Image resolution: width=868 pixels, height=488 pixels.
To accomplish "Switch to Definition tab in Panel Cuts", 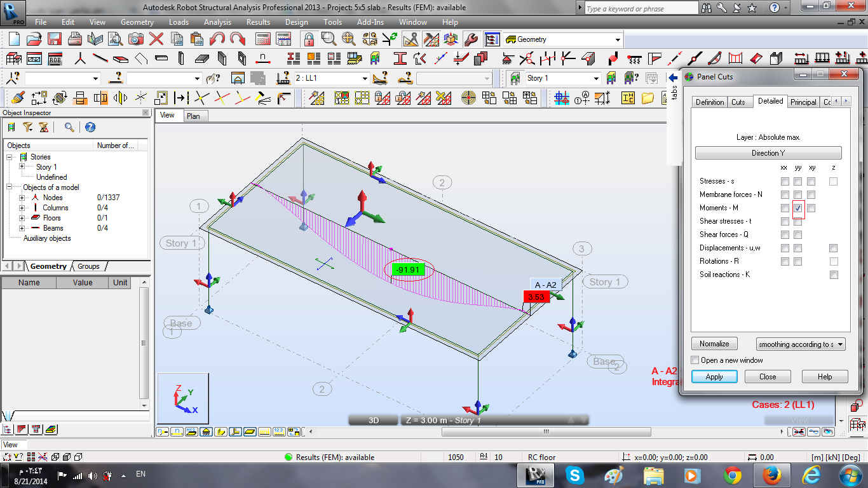I will pyautogui.click(x=710, y=102).
